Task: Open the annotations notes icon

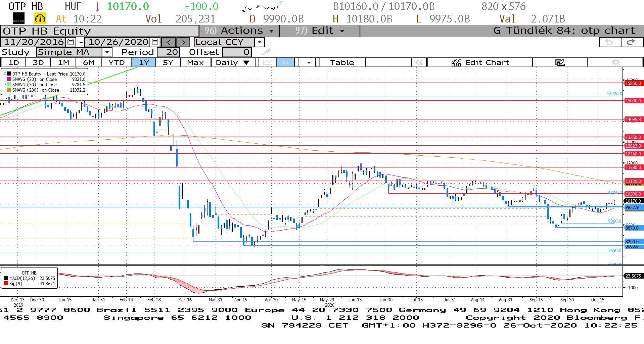Action: [560, 62]
